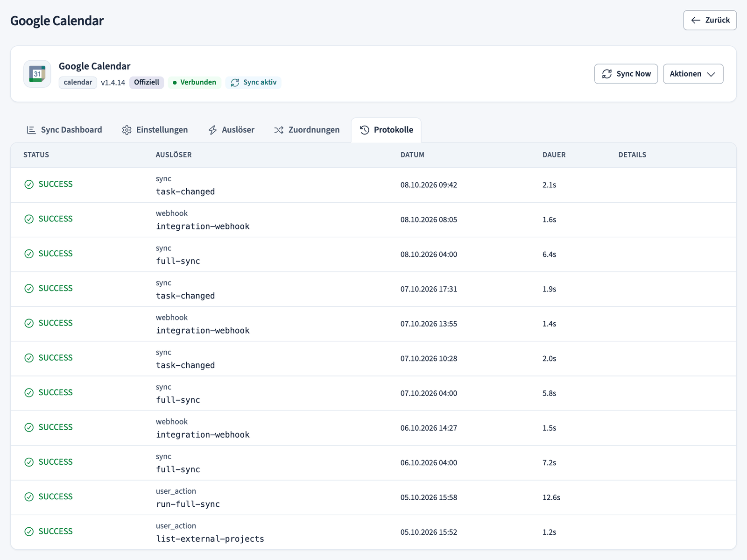
Task: Select the Protokolle tab
Action: click(386, 130)
